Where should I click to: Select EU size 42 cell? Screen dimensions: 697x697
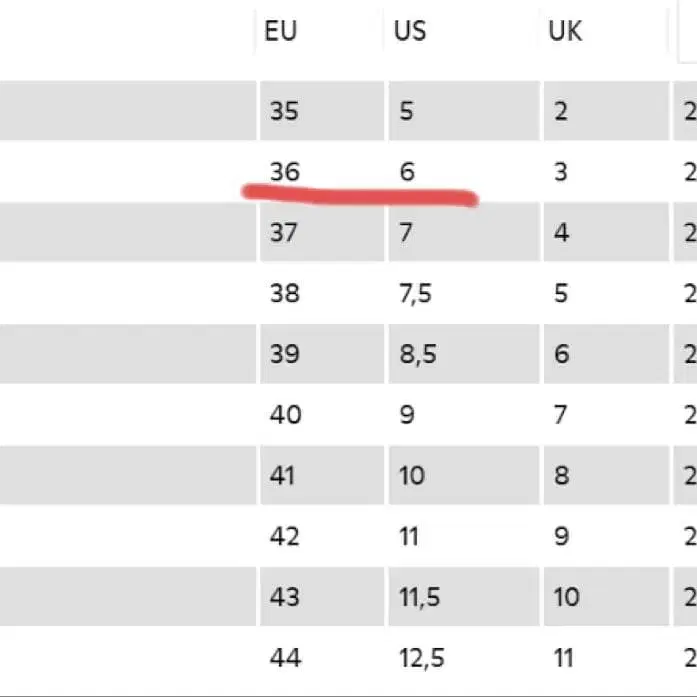click(x=322, y=536)
